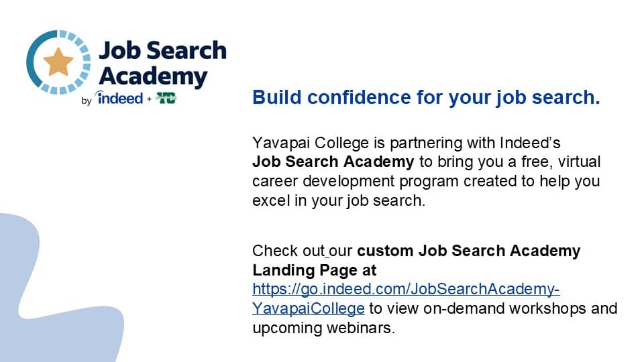The width and height of the screenshot is (644, 362).
Task: Click the bold "Landing Page at" text
Action: click(x=314, y=270)
